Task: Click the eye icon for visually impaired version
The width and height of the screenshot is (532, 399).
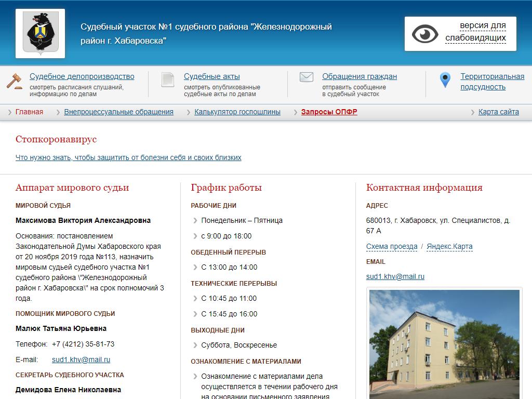Action: coord(425,34)
